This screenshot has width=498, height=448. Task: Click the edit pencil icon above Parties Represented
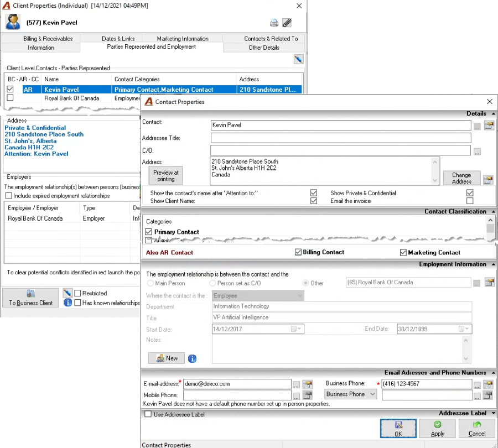click(299, 59)
